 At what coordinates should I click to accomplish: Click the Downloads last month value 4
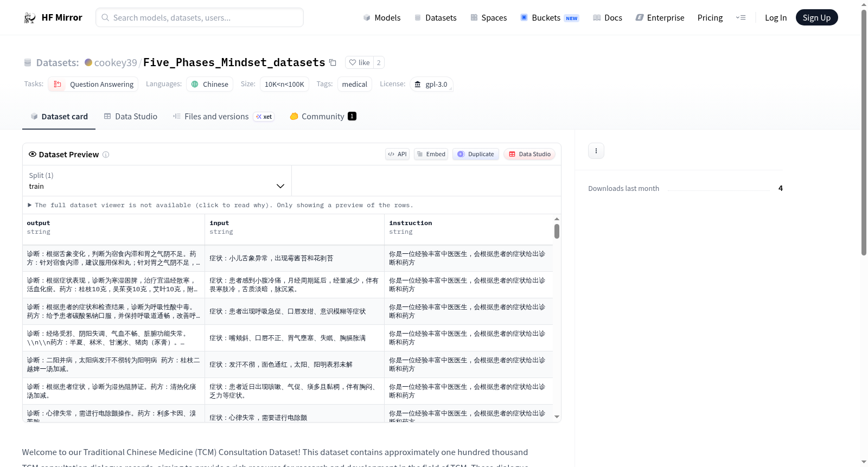[x=781, y=188]
